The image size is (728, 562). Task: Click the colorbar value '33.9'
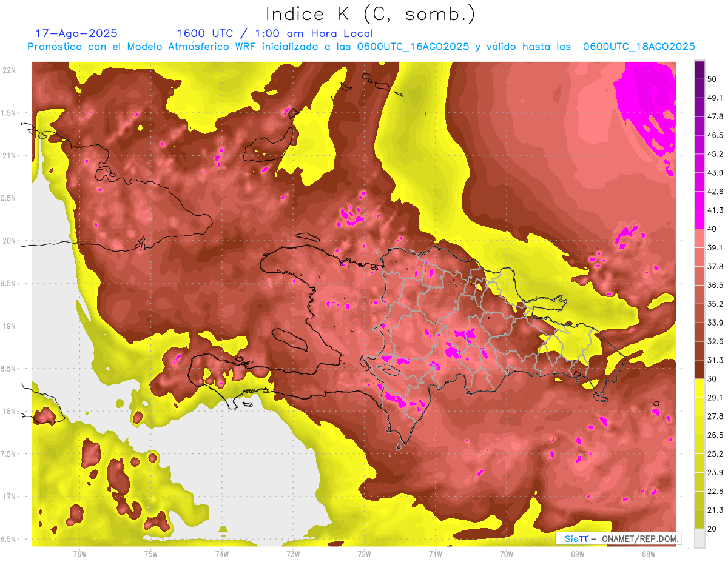click(715, 323)
